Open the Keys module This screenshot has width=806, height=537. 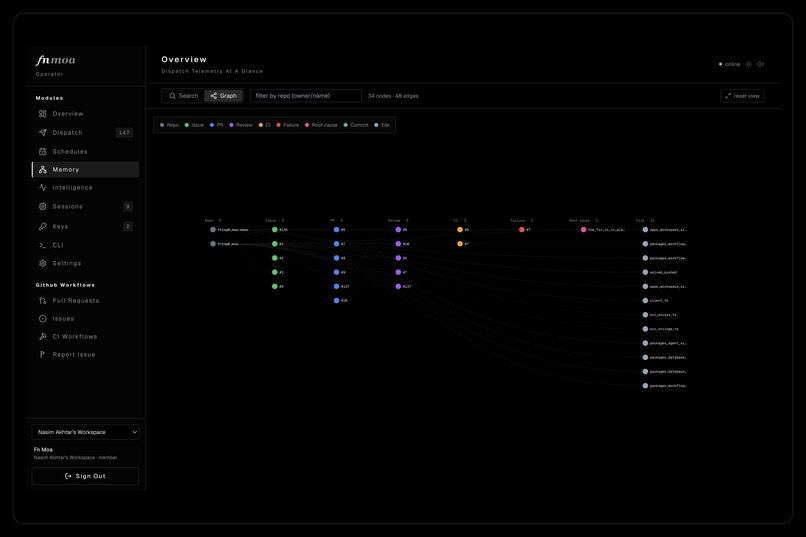[85, 226]
